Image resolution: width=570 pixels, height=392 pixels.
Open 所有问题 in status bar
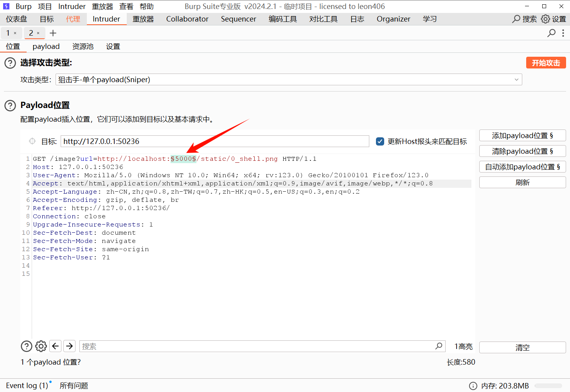pos(74,386)
